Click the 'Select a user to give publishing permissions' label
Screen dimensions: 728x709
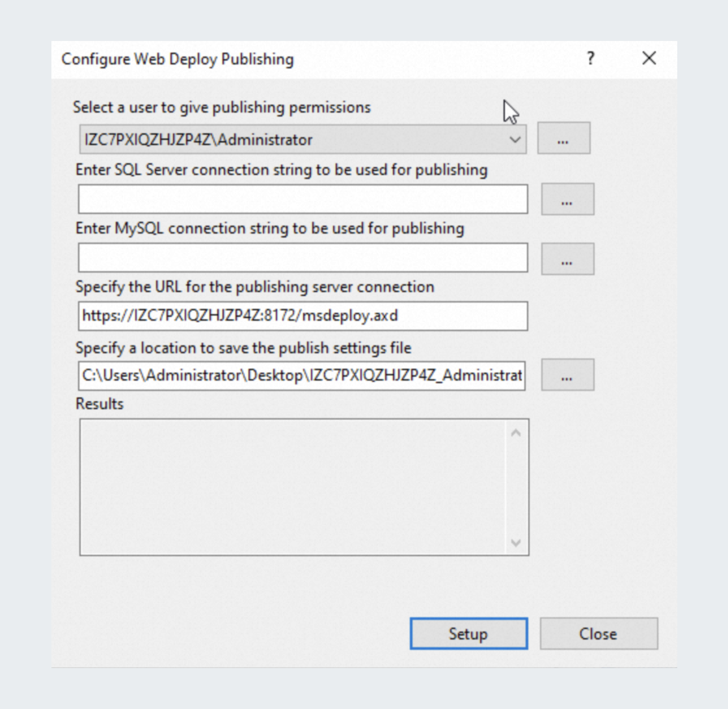pos(222,108)
